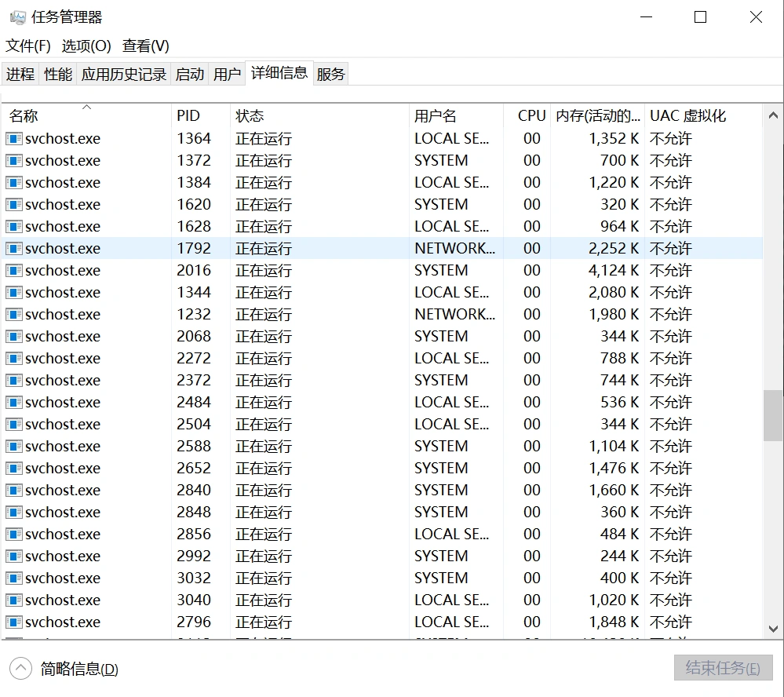Click the svchost.exe icon for PID 1372
This screenshot has width=784, height=697.
(14, 160)
